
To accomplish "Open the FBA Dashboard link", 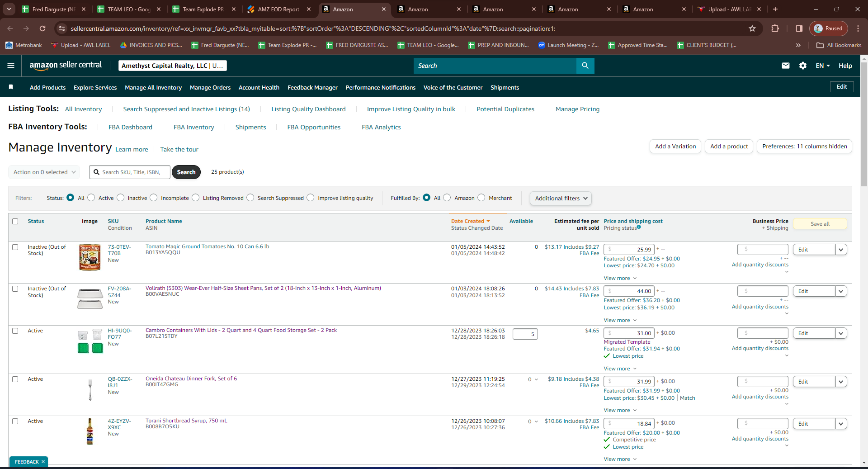I will [130, 127].
